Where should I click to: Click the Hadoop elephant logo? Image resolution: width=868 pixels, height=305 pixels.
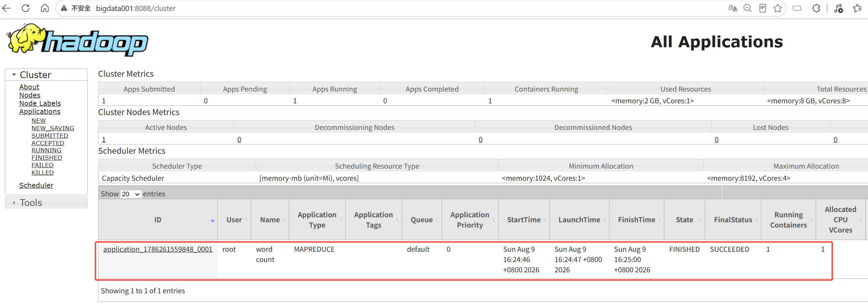pyautogui.click(x=77, y=40)
